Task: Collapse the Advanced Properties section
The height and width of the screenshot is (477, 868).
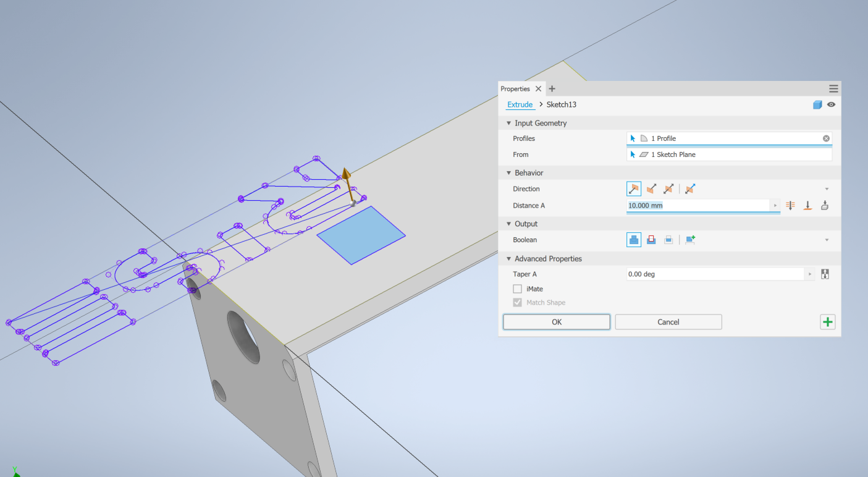Action: (508, 258)
